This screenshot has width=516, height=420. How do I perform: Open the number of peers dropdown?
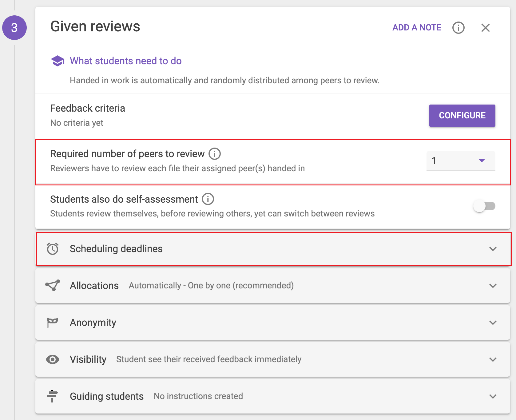(461, 160)
